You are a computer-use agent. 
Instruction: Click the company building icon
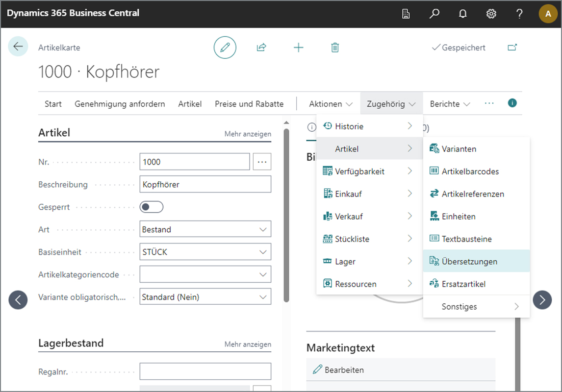tap(406, 14)
